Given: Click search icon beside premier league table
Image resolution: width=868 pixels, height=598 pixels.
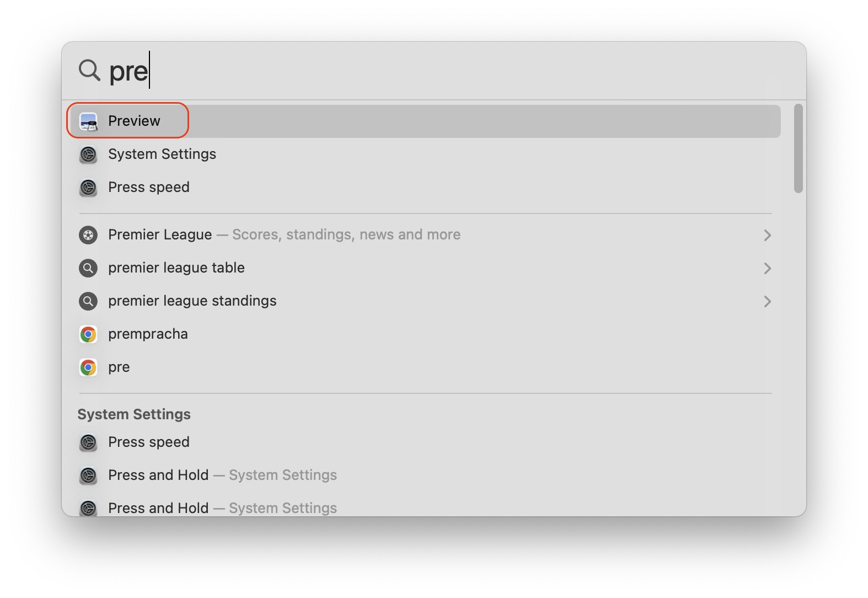Looking at the screenshot, I should 88,268.
